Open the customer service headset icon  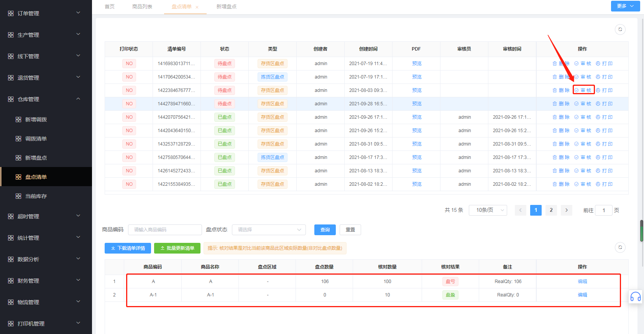[636, 297]
